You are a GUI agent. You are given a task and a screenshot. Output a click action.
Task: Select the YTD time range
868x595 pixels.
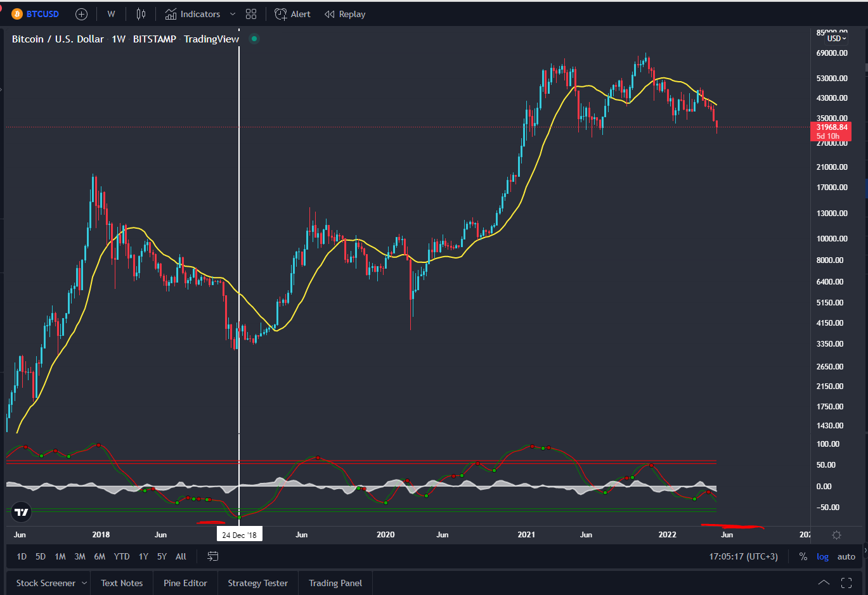pos(122,556)
